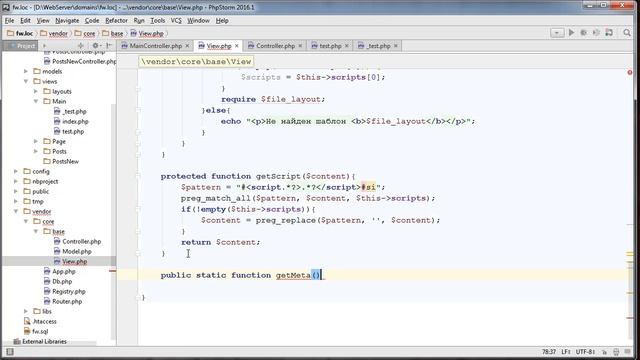The height and width of the screenshot is (360, 640).
Task: Click fw.loc in the breadcrumb bar
Action: pos(20,33)
